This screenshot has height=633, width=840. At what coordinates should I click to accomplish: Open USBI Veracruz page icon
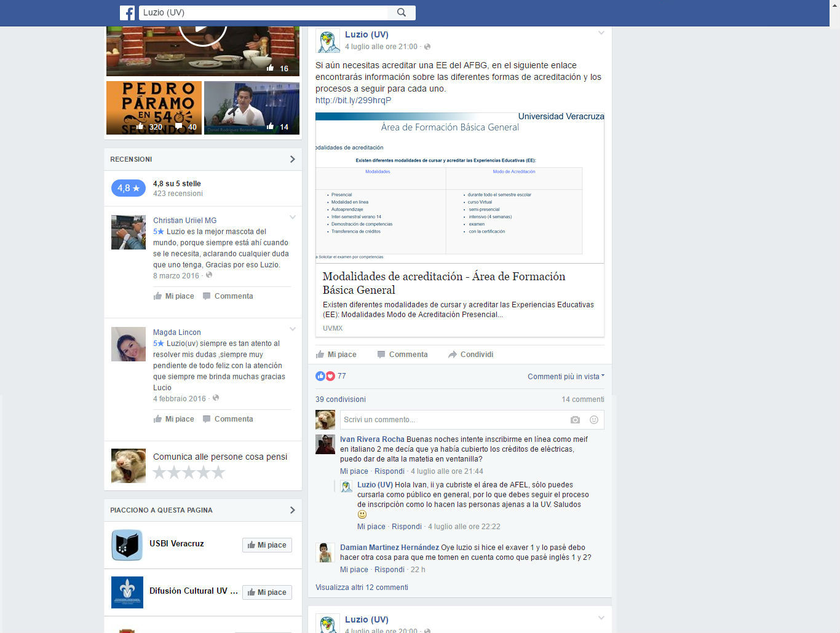click(x=127, y=545)
